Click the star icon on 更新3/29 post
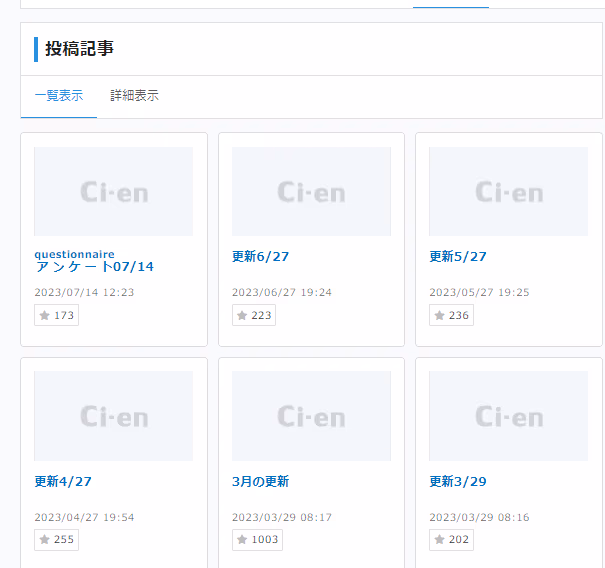The height and width of the screenshot is (568, 605). click(439, 540)
